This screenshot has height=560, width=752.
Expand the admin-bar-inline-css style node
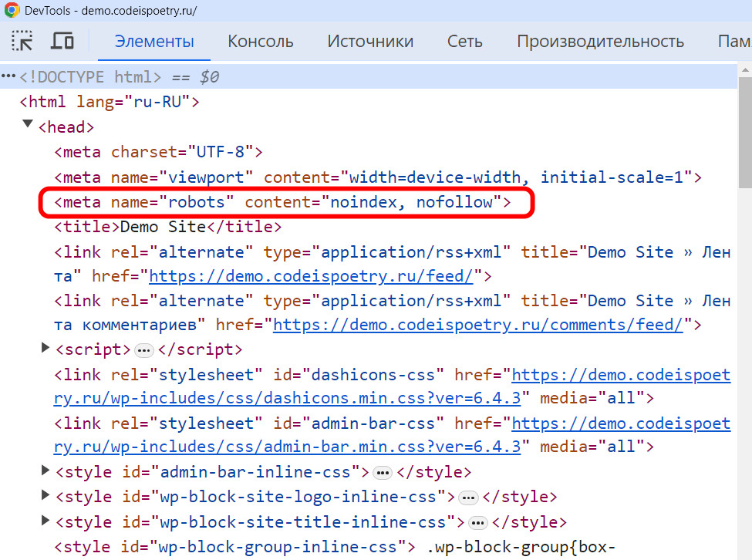[x=45, y=471]
